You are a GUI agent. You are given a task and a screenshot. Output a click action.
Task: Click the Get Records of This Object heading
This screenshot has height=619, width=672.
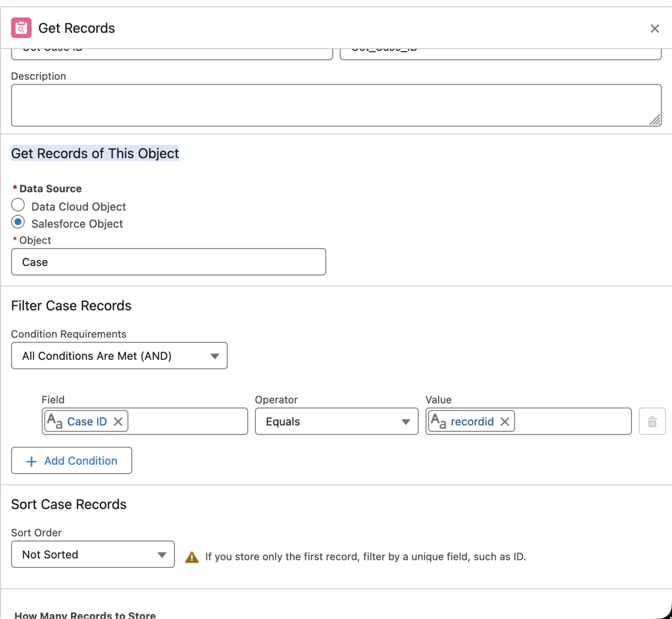[94, 154]
